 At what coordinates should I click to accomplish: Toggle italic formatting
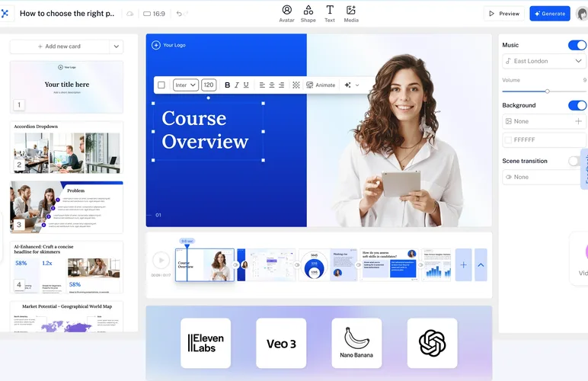click(237, 85)
